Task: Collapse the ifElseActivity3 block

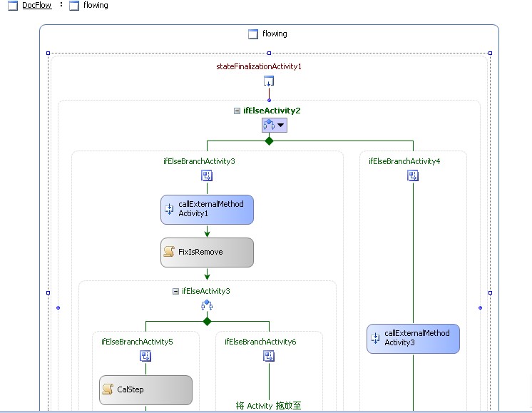Action: point(175,291)
